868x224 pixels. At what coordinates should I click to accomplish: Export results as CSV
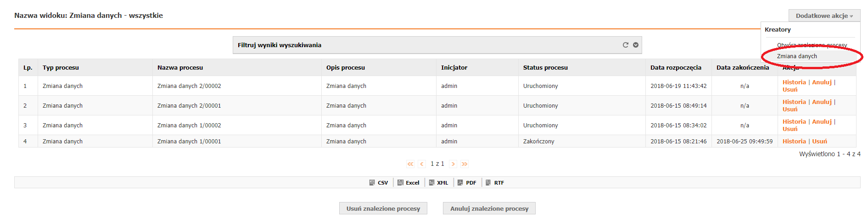click(379, 183)
